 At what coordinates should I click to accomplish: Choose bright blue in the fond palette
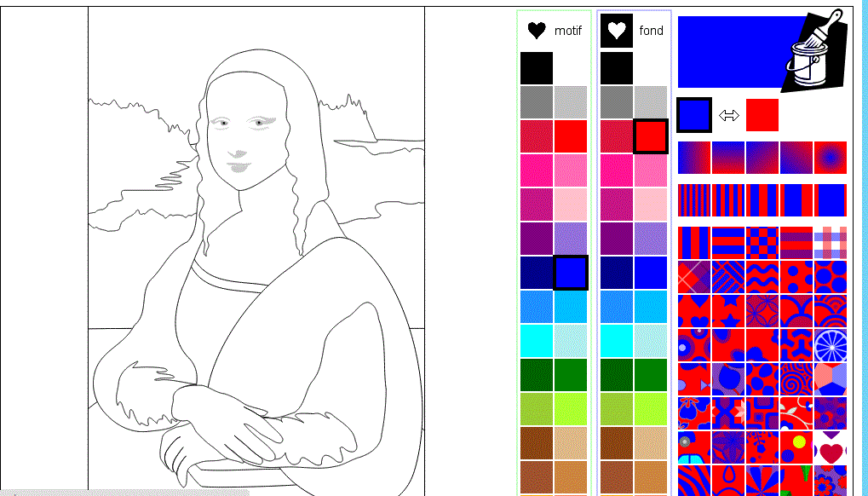651,273
